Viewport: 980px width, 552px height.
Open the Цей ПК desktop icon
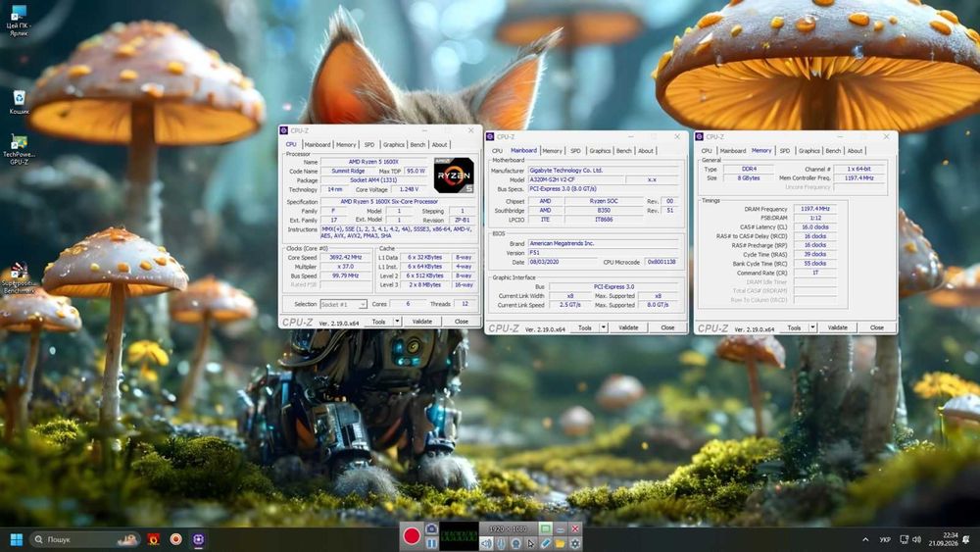pos(19,20)
